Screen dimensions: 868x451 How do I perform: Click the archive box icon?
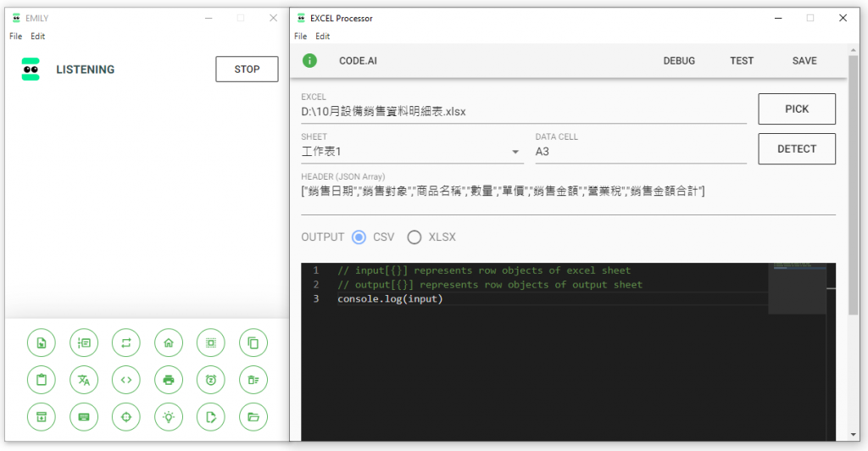(x=42, y=417)
